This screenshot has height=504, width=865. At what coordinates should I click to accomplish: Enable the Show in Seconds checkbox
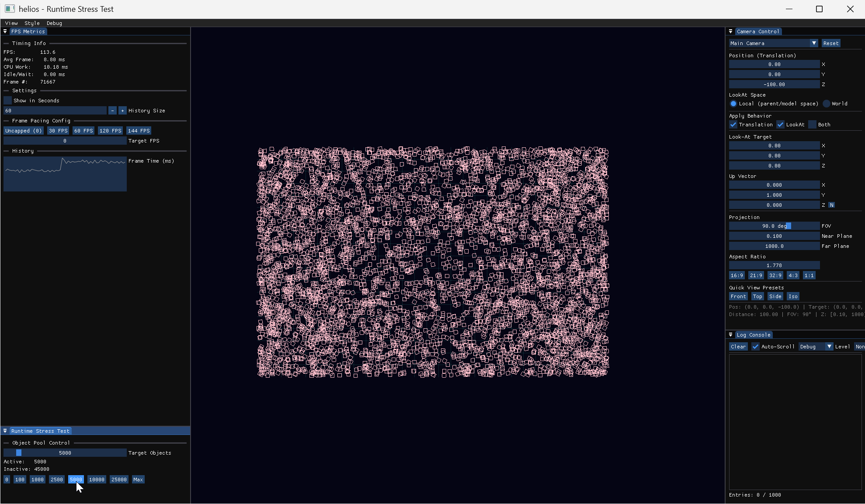(7, 101)
